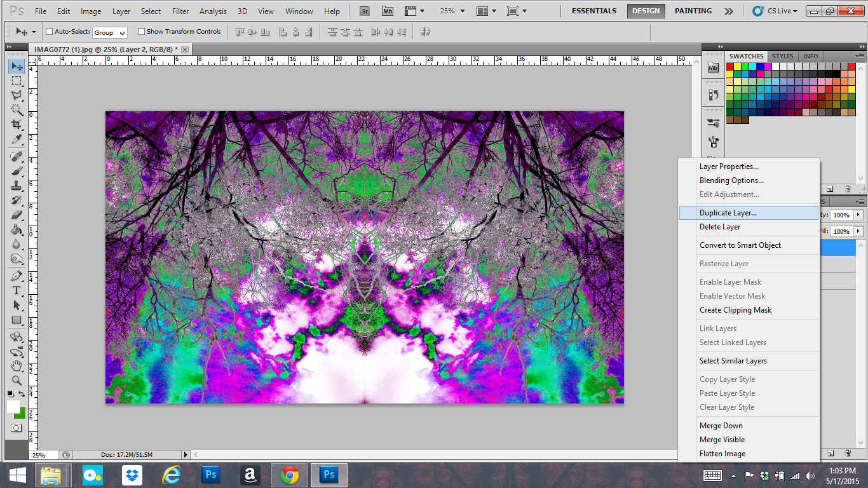868x488 pixels.
Task: Select the Polygonal Lasso tool
Action: (x=17, y=95)
